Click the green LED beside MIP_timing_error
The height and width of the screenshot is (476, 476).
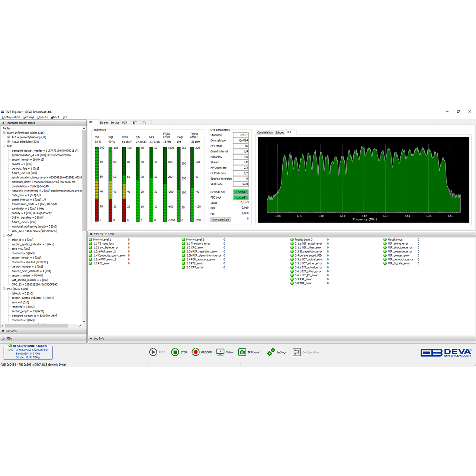coord(385,244)
